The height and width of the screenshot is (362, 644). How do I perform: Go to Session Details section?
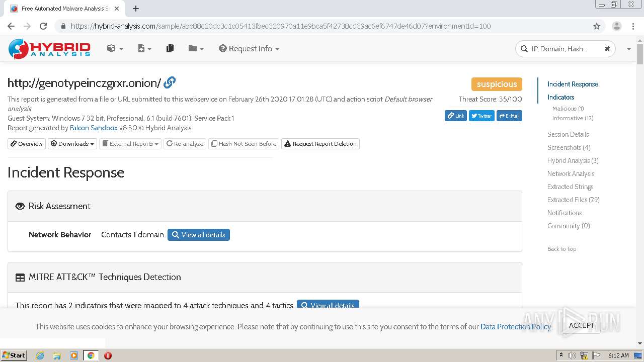pos(568,134)
